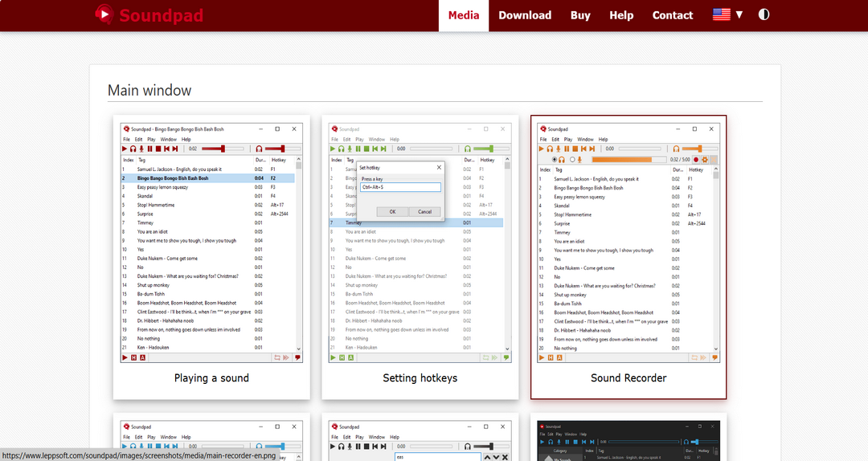The height and width of the screenshot is (461, 868).
Task: Click the green play icon in the Setting hotkeys toolbar
Action: [x=334, y=149]
